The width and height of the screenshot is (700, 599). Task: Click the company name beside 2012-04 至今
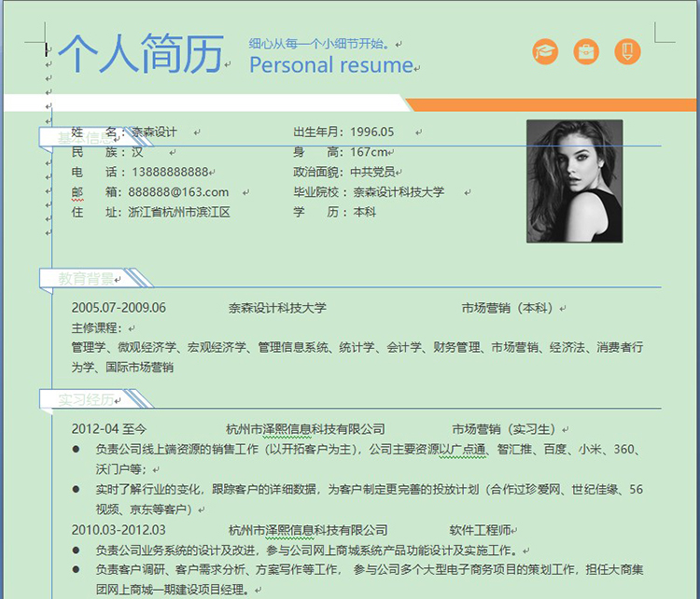(306, 429)
